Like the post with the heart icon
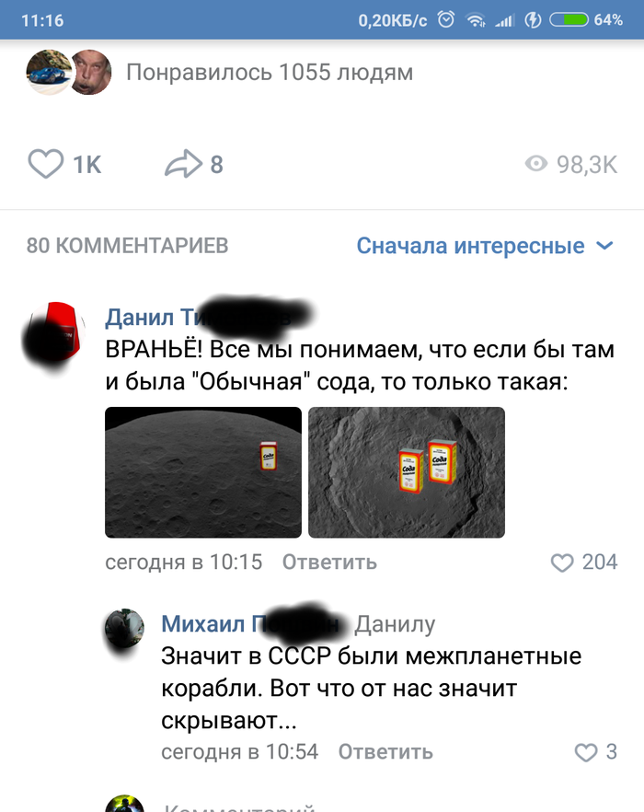Image resolution: width=644 pixels, height=812 pixels. coord(46,164)
